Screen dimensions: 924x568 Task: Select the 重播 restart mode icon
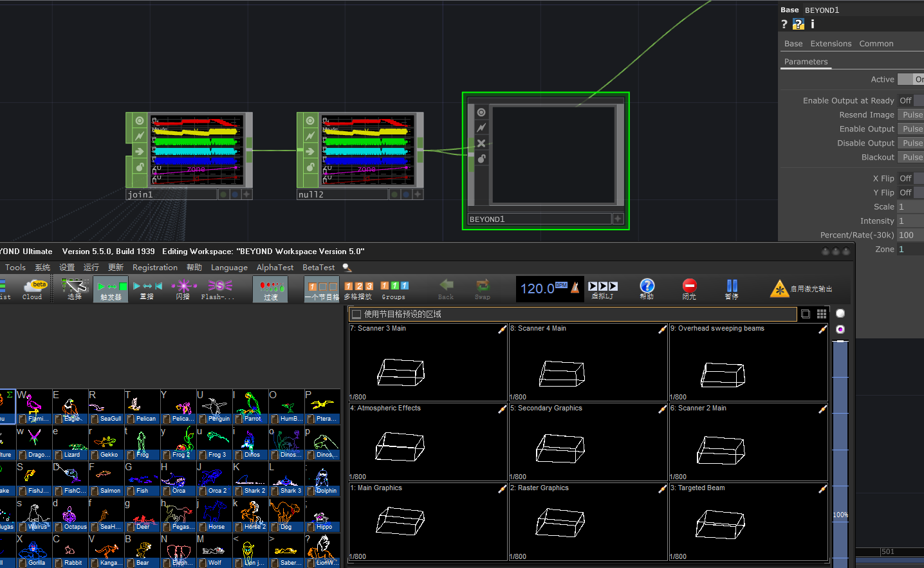click(147, 289)
